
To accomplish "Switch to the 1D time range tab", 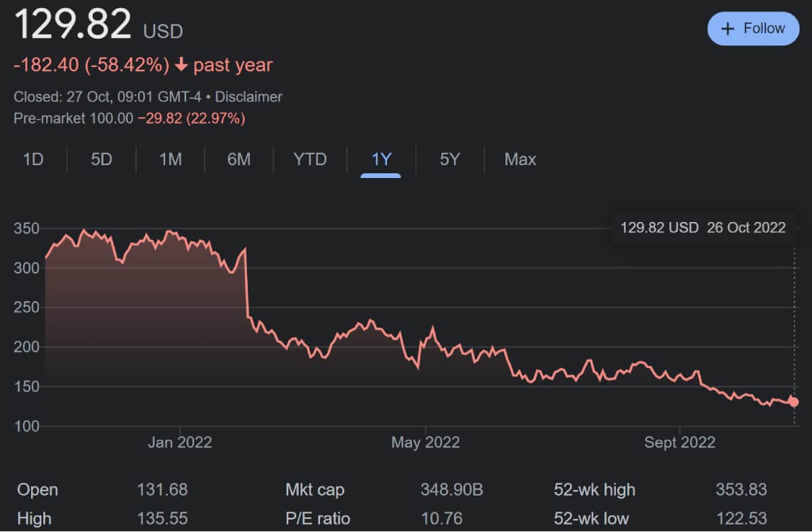I will 32,160.
